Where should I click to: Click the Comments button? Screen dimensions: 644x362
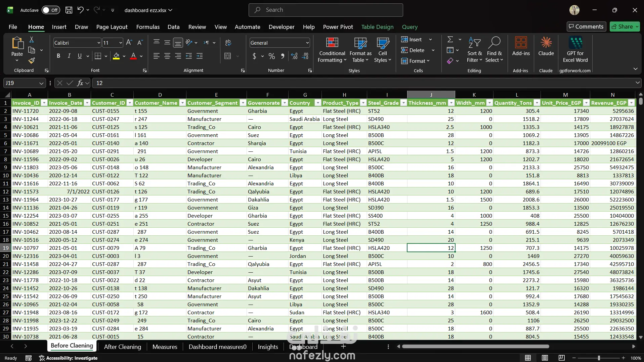coord(586,27)
